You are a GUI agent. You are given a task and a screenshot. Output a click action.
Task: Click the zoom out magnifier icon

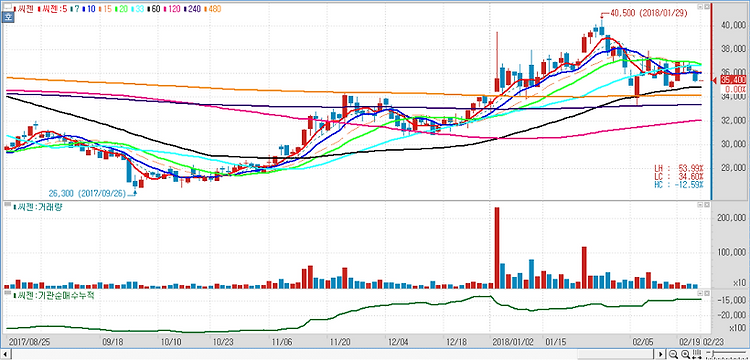click(x=673, y=354)
